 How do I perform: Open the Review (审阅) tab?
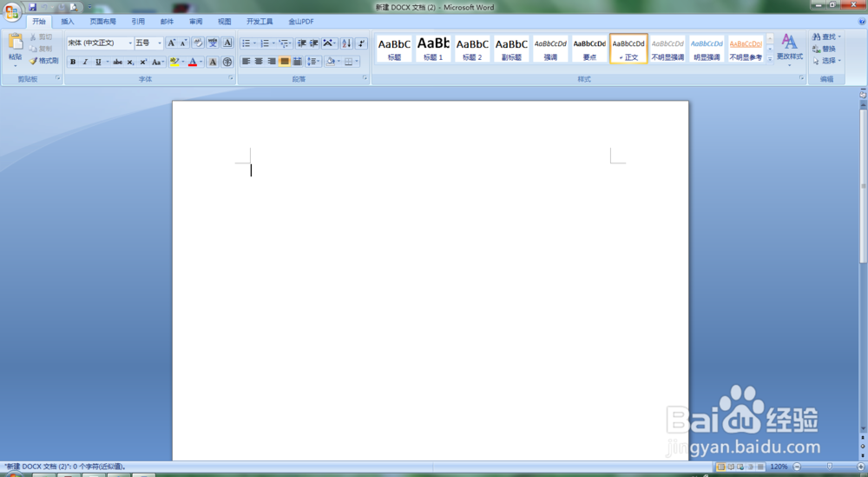195,22
